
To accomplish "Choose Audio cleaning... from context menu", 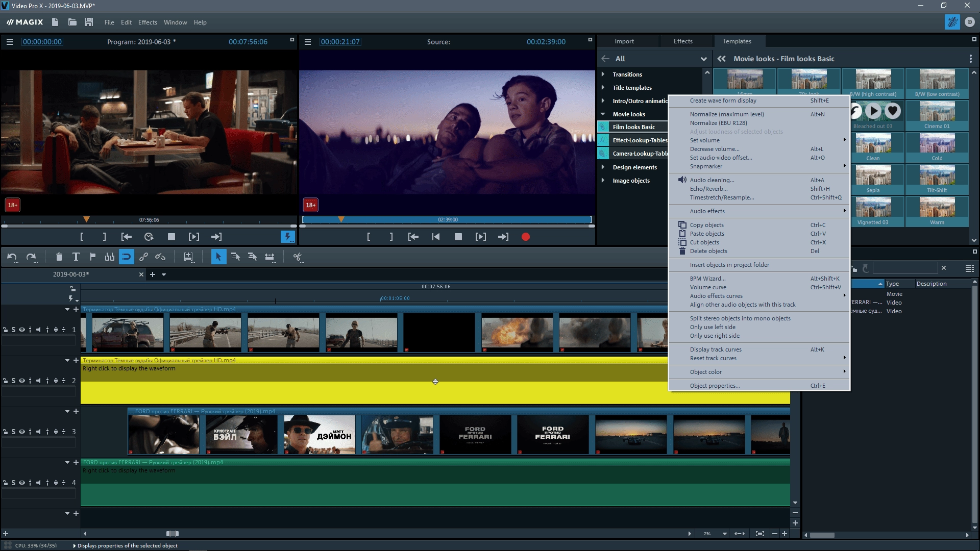I will (759, 180).
